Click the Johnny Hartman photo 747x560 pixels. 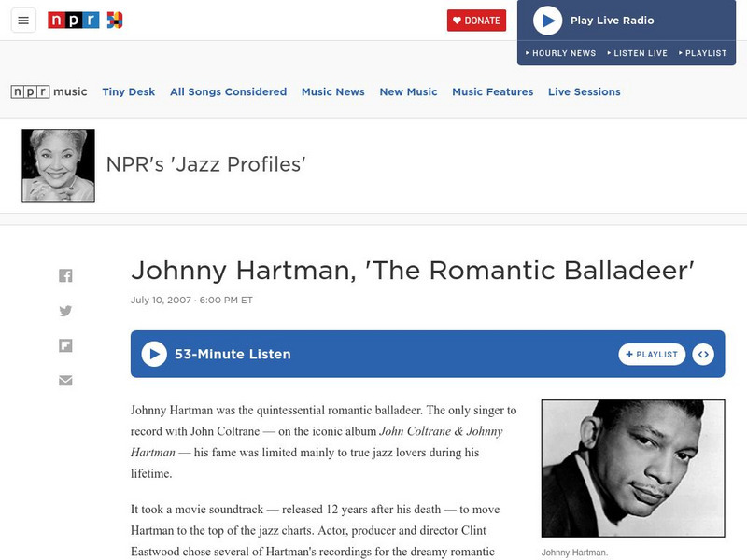coord(633,469)
